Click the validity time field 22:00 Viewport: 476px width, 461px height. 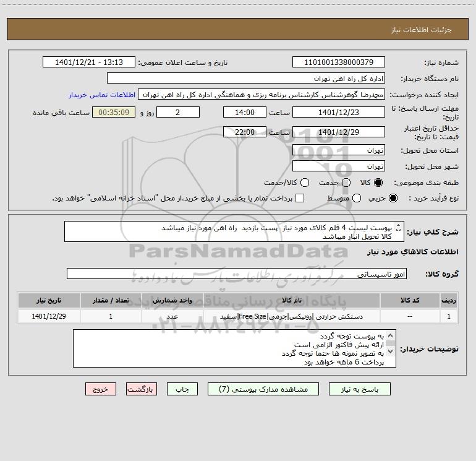tap(245, 132)
